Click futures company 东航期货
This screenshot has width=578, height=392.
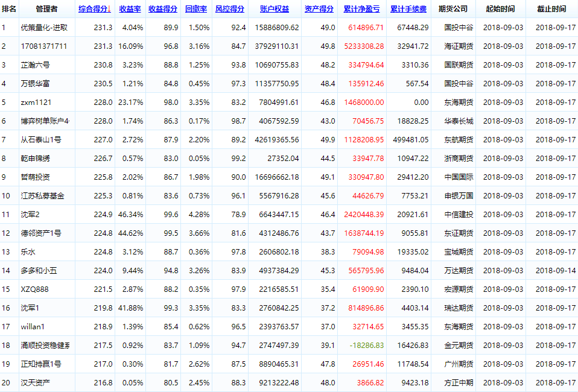point(459,140)
